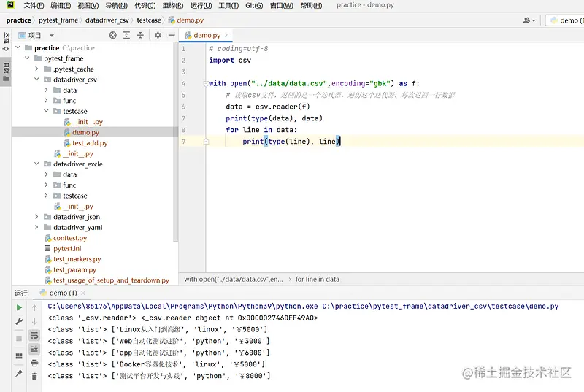Click the Down the stack trace arrow

(34, 321)
